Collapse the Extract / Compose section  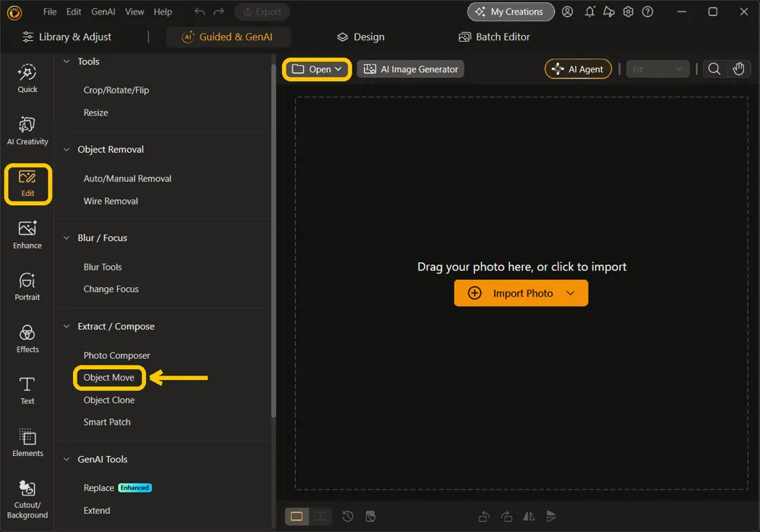pos(67,327)
